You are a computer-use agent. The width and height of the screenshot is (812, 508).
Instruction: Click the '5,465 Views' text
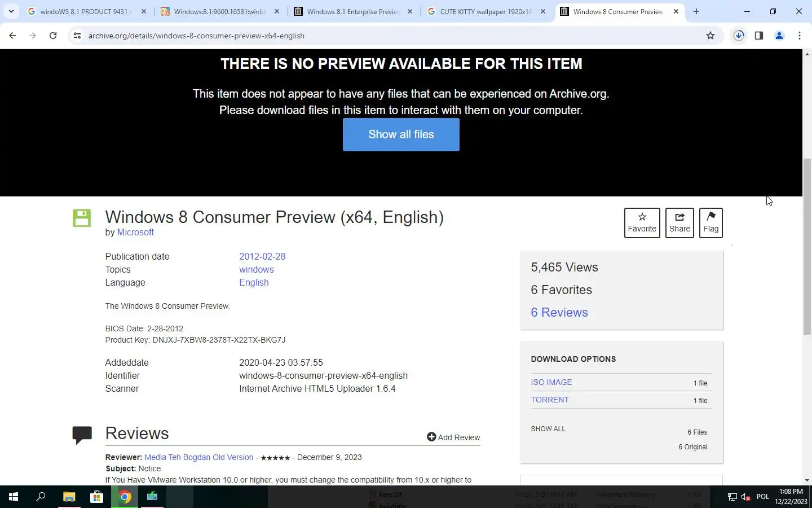tap(564, 267)
